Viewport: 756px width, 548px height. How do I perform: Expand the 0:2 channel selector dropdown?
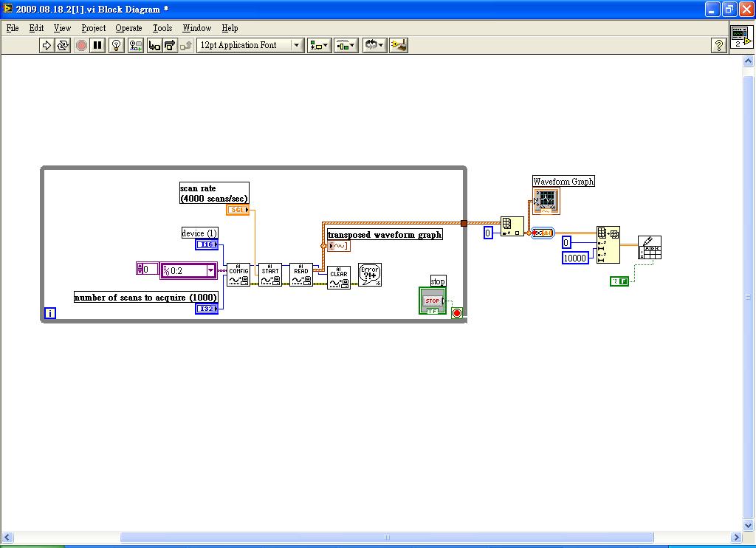(x=211, y=271)
